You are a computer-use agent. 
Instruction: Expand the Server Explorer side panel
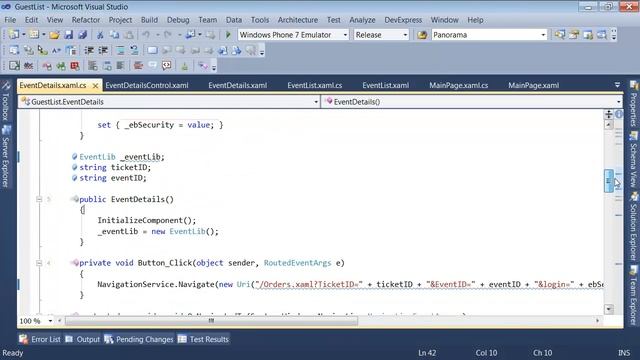(x=6, y=157)
